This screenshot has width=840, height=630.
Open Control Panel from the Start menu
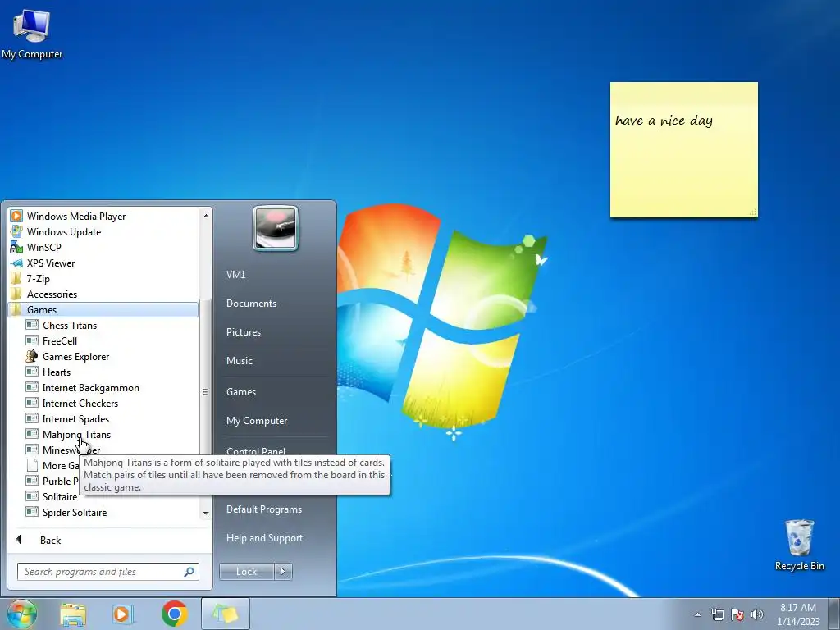(256, 450)
